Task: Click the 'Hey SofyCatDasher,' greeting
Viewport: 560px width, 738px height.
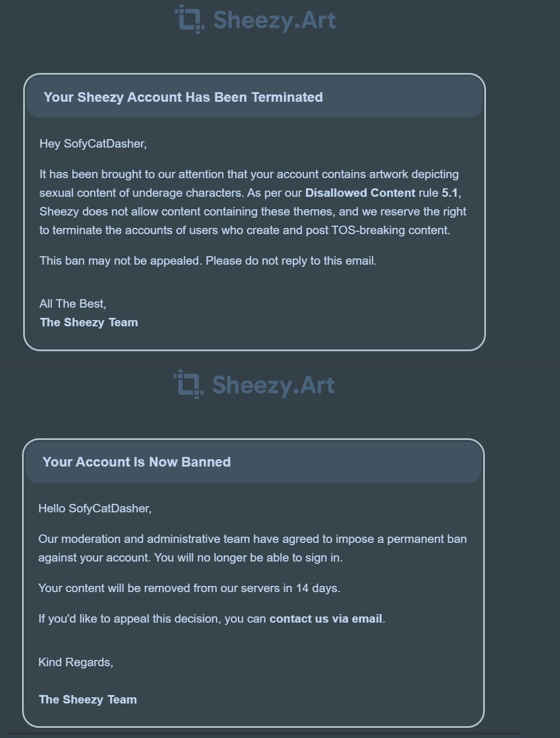Action: [x=93, y=144]
